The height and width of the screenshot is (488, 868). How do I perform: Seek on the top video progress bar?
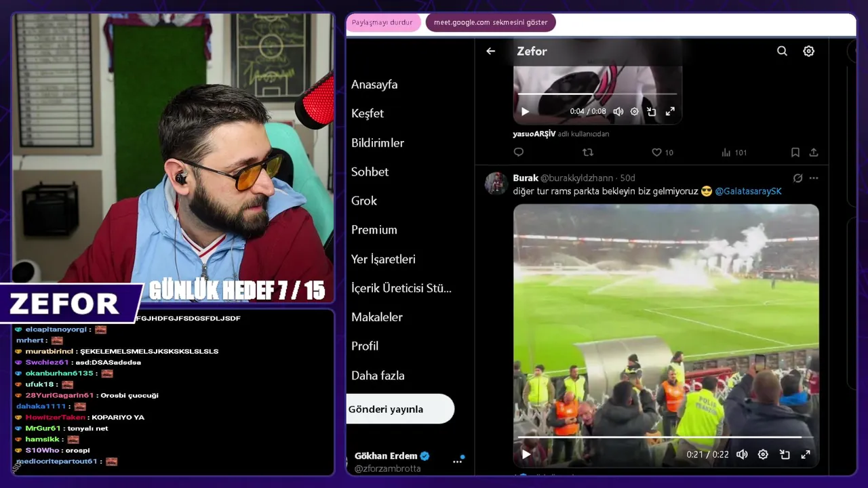(x=597, y=94)
